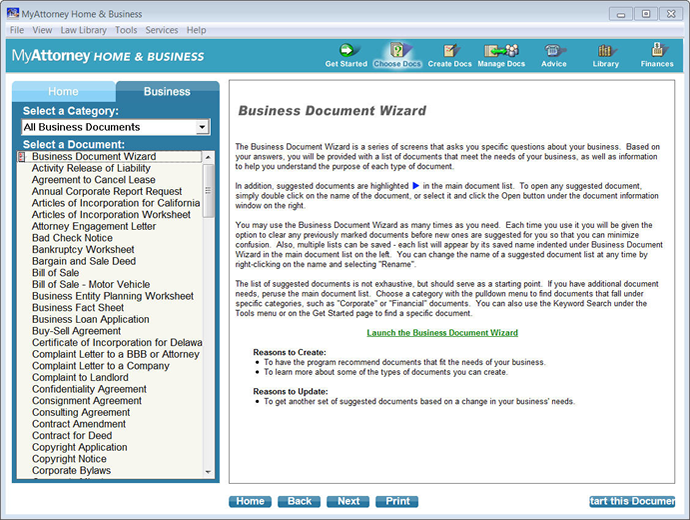Select Agreement to Cancel Lease
This screenshot has width=690, height=520.
point(93,179)
